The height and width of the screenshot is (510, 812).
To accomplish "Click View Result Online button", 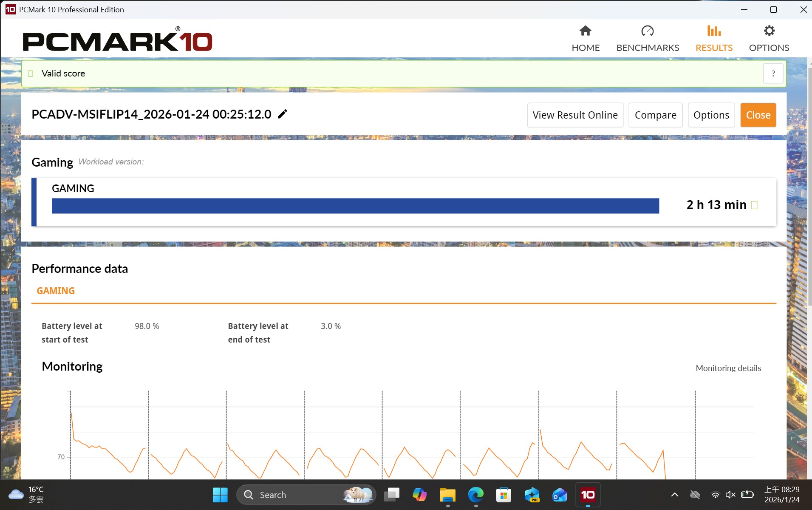I will coord(575,115).
